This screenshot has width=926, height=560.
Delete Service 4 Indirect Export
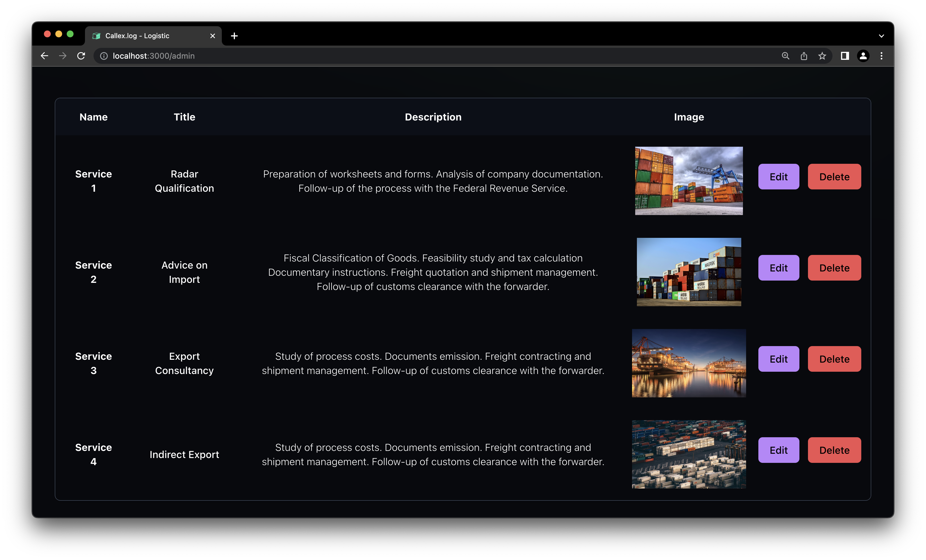[x=834, y=450]
